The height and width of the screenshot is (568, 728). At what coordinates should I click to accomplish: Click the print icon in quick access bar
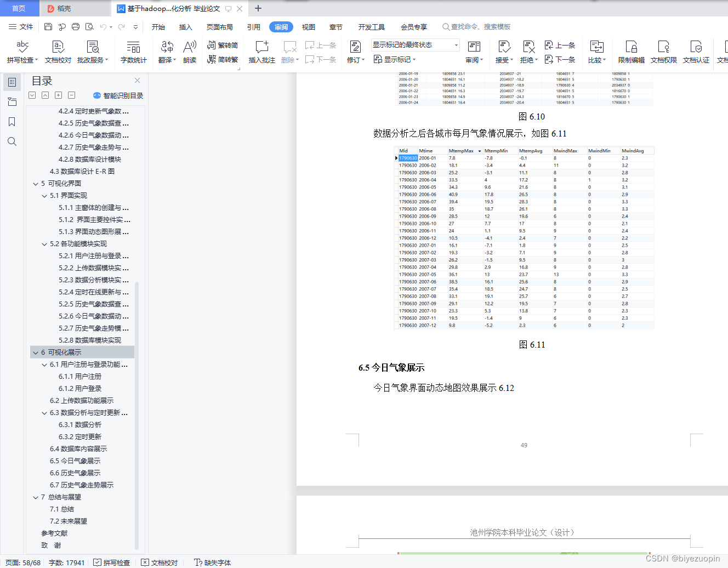76,26
